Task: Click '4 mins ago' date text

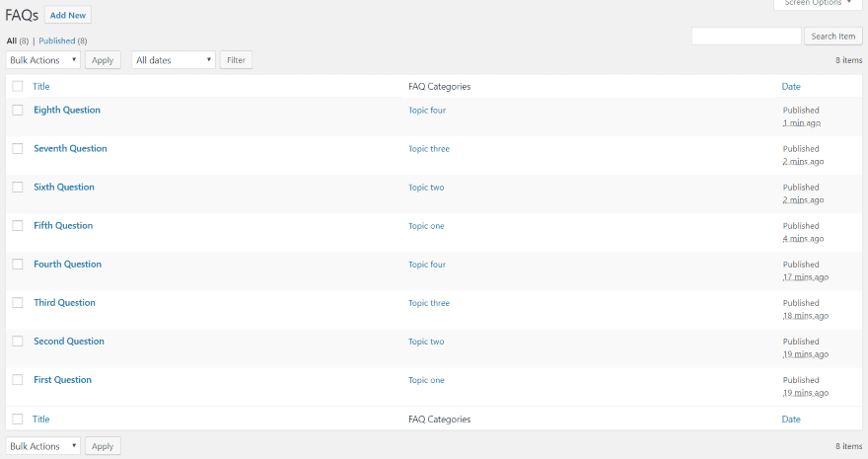Action: 803,239
